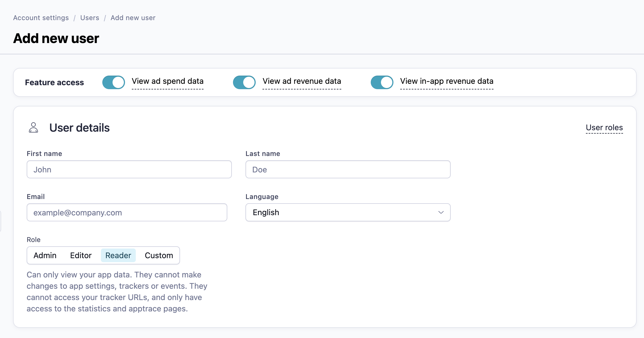Image resolution: width=644 pixels, height=338 pixels.
Task: Navigate to Users breadcrumb link
Action: 90,18
